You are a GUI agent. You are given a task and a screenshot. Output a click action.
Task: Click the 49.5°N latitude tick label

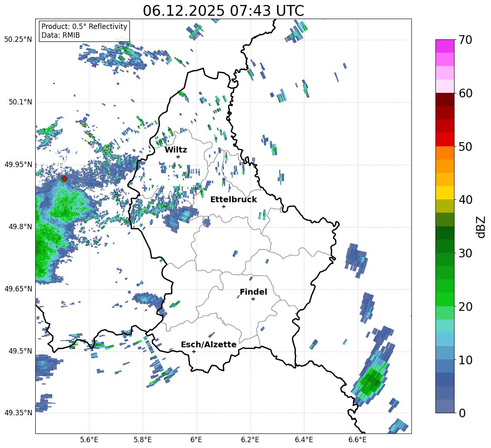20,351
